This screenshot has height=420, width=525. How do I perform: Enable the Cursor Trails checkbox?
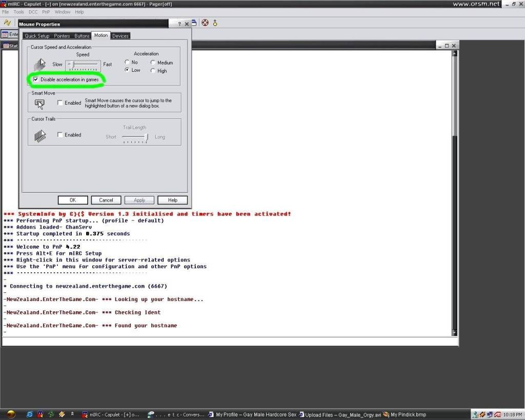click(60, 135)
